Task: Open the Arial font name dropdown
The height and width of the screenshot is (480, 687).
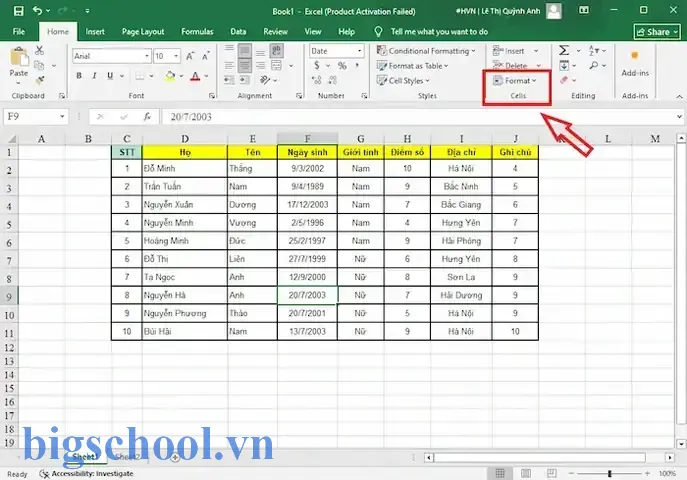Action: point(147,56)
